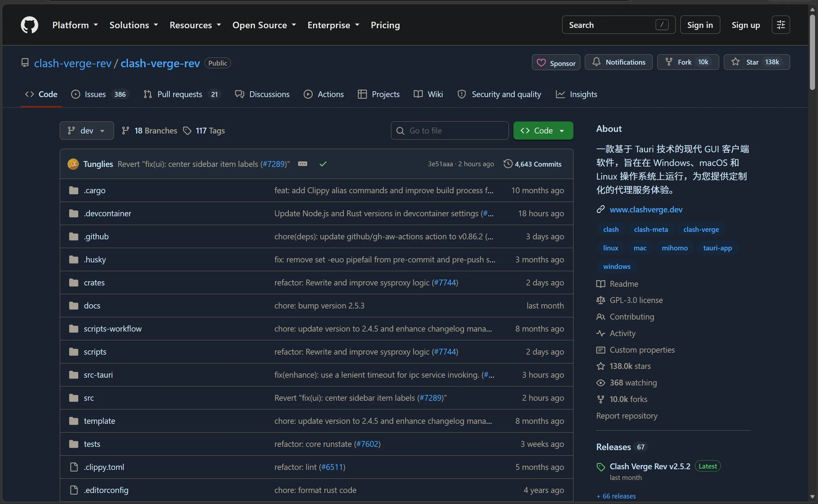Click the branch icon beside 18 Branches
The image size is (818, 504).
coord(125,131)
